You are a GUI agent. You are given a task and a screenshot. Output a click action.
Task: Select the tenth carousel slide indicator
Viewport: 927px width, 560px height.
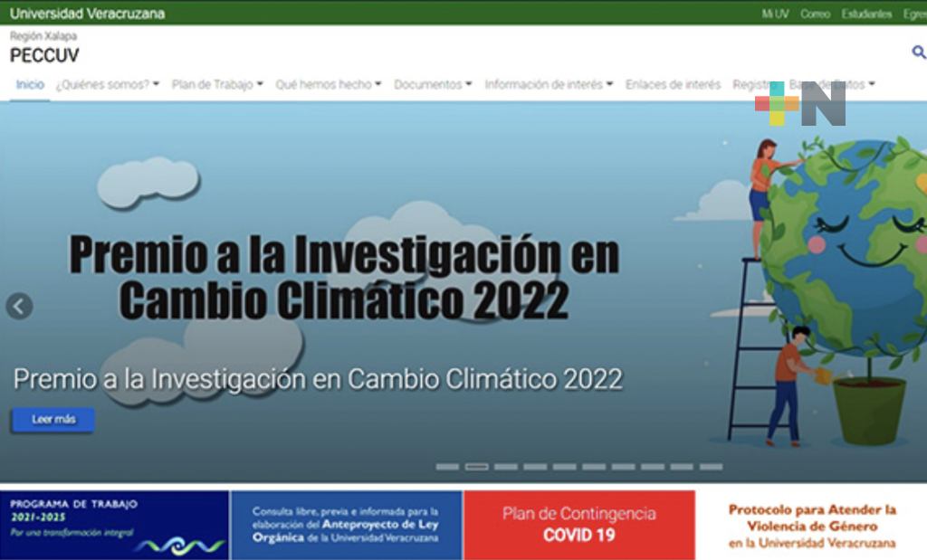711,467
